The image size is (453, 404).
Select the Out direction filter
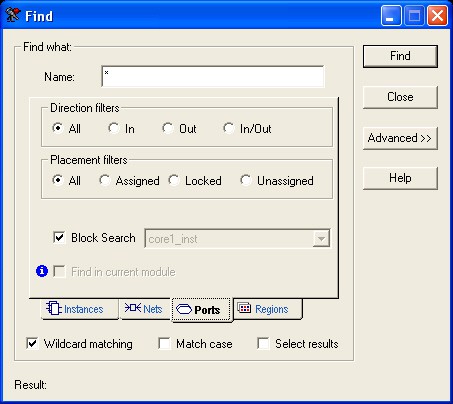[x=168, y=128]
